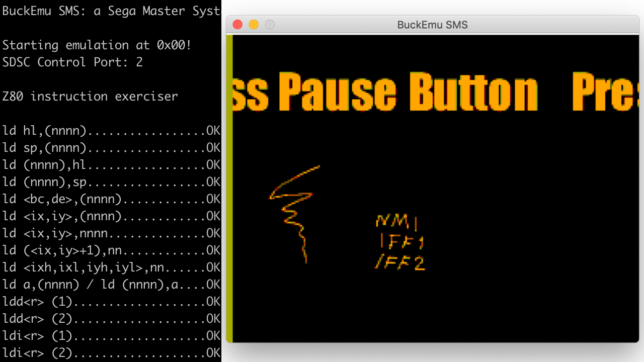Close the BuckEmu SMS window
Viewport: 644px width, 362px height.
click(x=238, y=24)
